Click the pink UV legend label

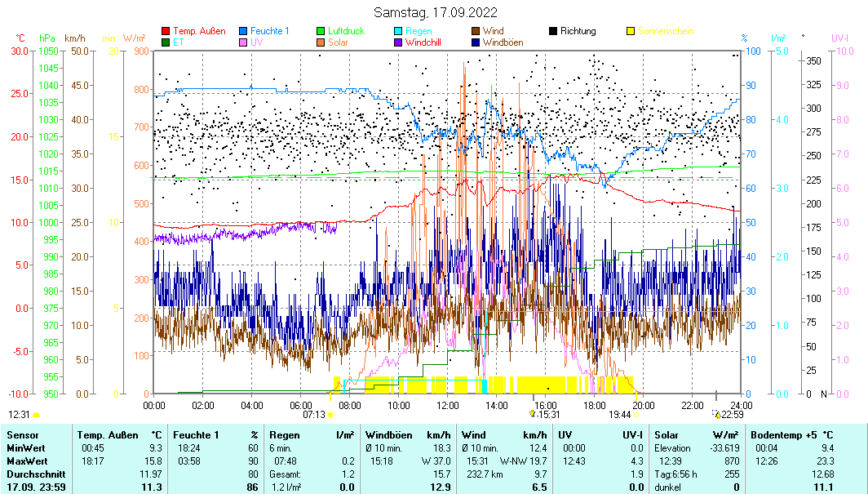coord(257,42)
